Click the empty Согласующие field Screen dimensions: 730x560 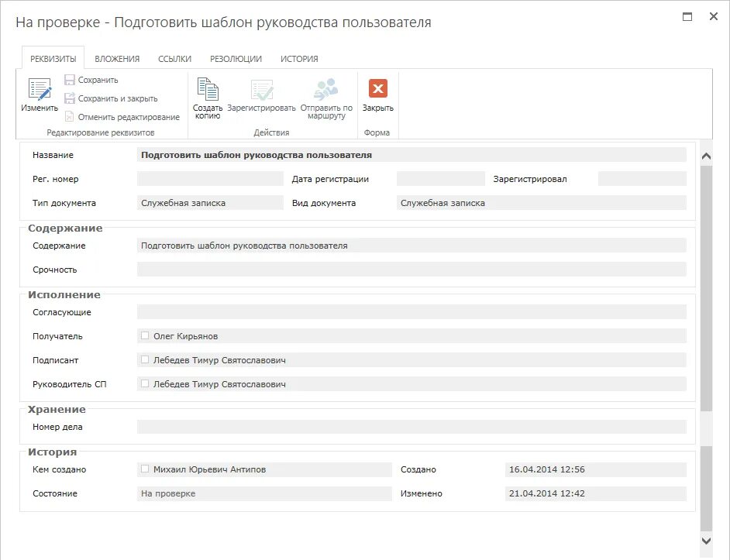tap(411, 312)
